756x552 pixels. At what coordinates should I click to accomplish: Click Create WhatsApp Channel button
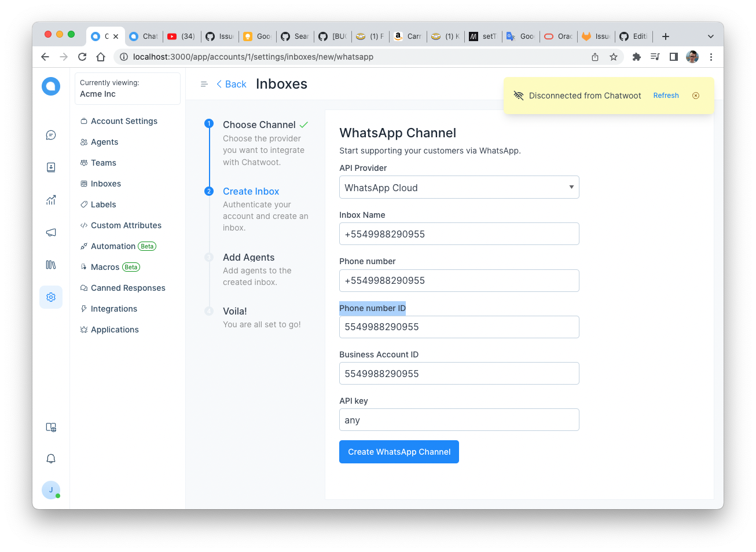click(399, 452)
